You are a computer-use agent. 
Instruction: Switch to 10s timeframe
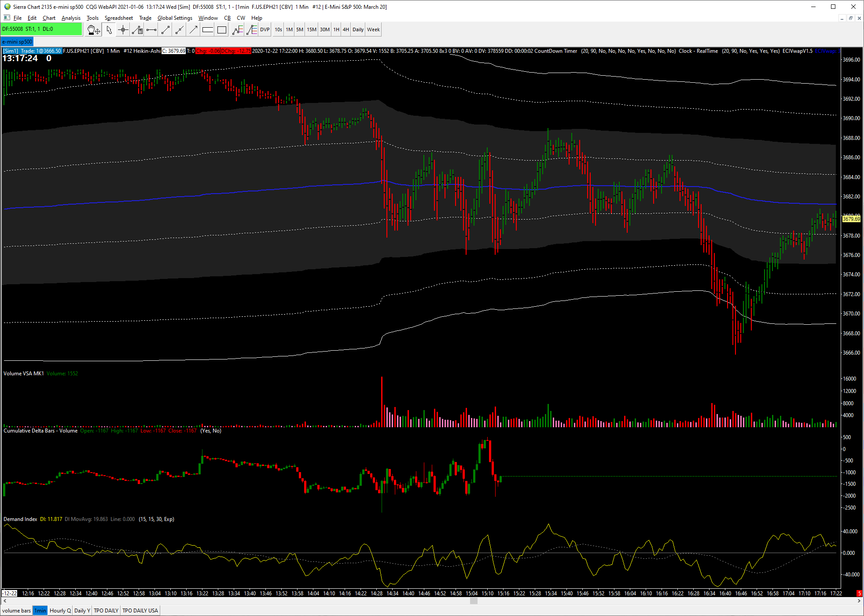pos(278,30)
